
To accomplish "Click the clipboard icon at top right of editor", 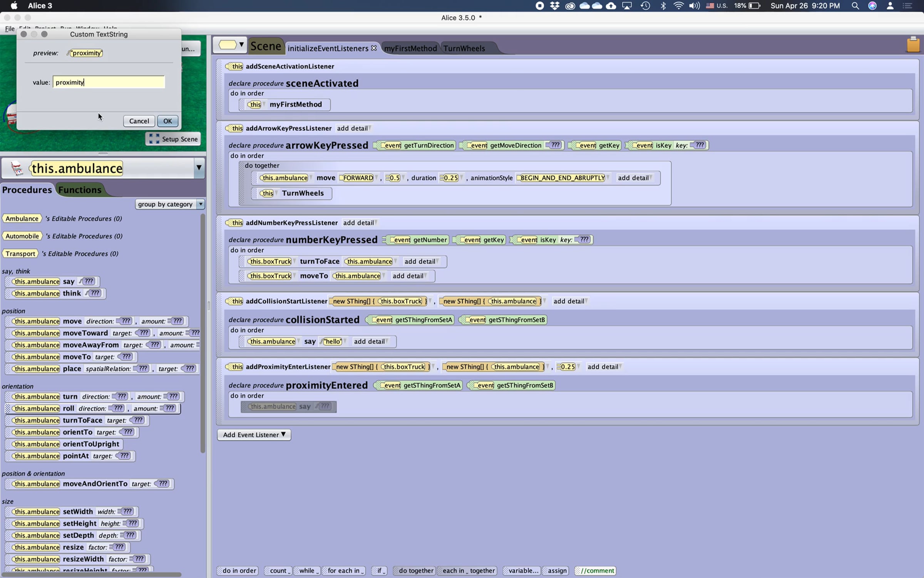I will pyautogui.click(x=913, y=45).
